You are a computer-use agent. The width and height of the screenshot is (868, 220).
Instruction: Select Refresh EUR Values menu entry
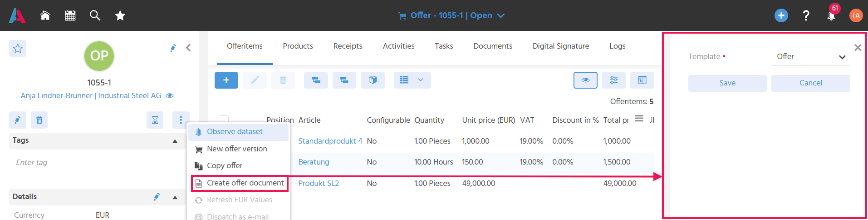[x=238, y=200]
